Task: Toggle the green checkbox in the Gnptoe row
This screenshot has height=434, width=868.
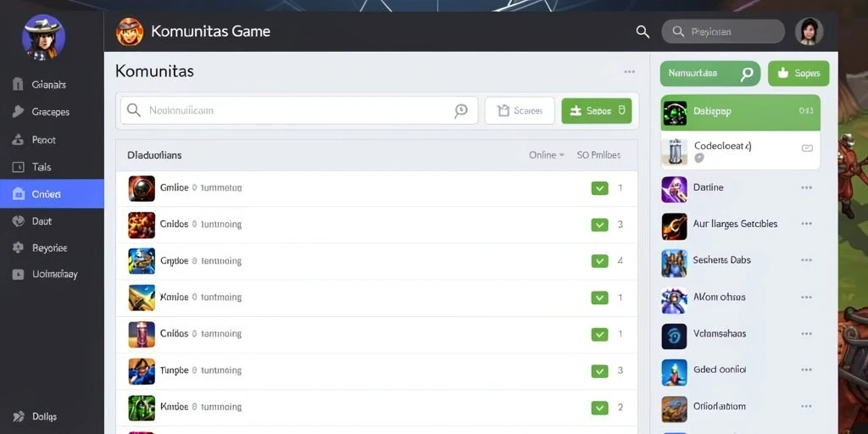Action: 599,261
